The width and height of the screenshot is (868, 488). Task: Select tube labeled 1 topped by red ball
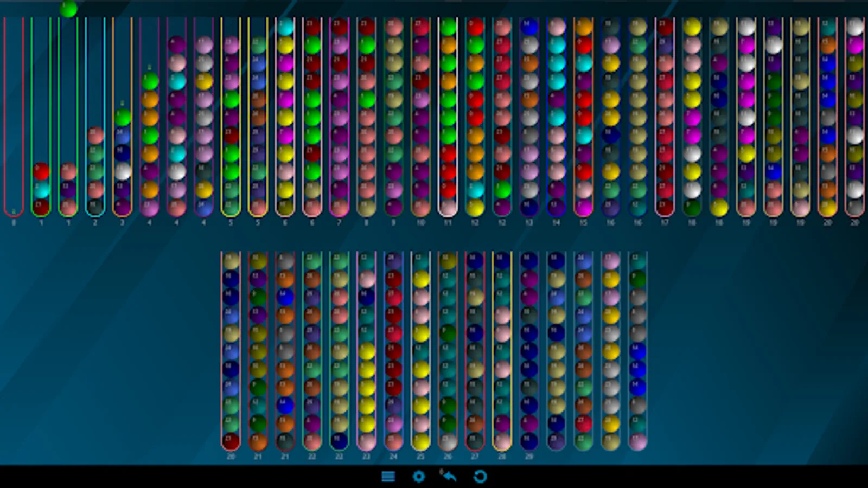[x=41, y=117]
